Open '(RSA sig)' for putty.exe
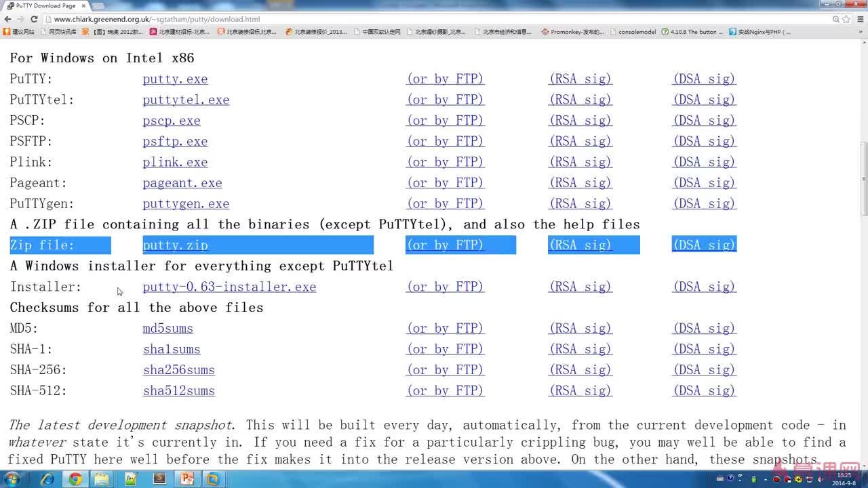The image size is (868, 488). [x=580, y=79]
